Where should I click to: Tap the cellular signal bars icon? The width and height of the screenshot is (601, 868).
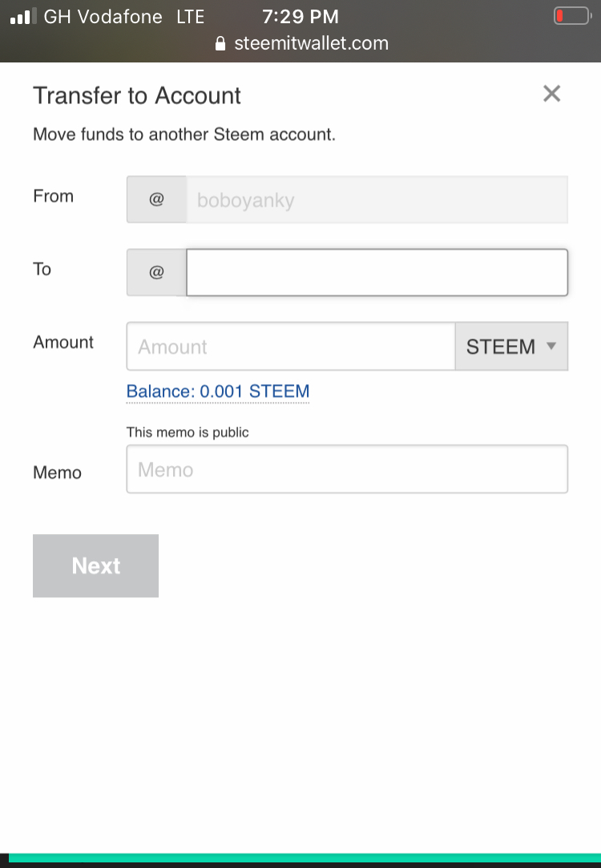pyautogui.click(x=23, y=16)
